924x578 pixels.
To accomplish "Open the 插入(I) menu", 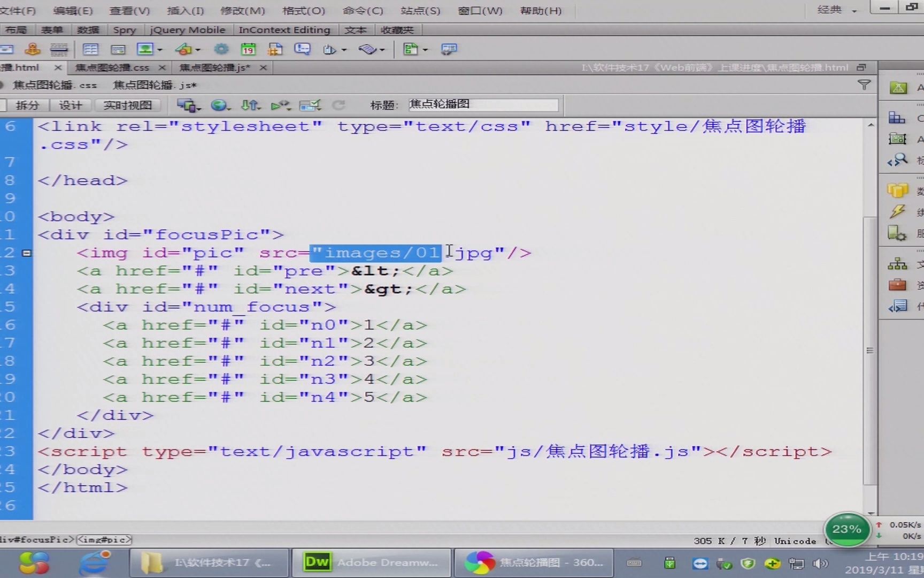I will pyautogui.click(x=185, y=11).
